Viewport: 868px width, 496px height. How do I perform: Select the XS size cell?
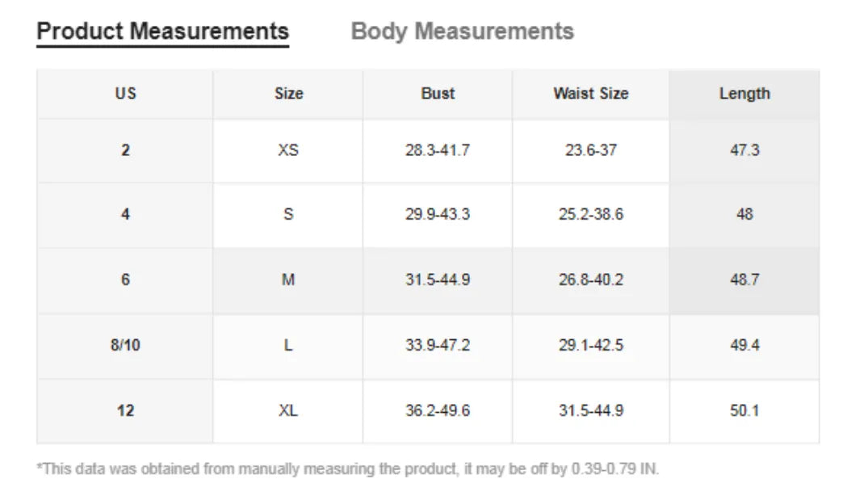pyautogui.click(x=288, y=150)
